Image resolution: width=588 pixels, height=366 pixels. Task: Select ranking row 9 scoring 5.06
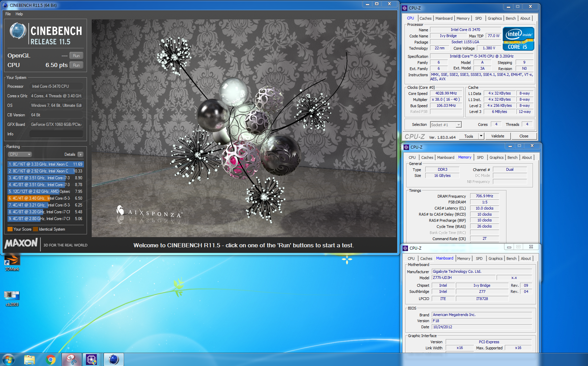tap(45, 219)
